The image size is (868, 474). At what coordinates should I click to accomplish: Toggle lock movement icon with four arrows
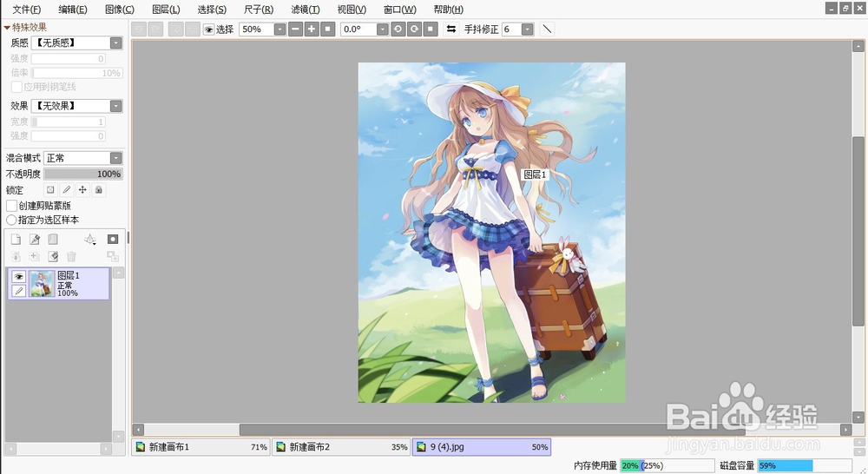click(82, 190)
